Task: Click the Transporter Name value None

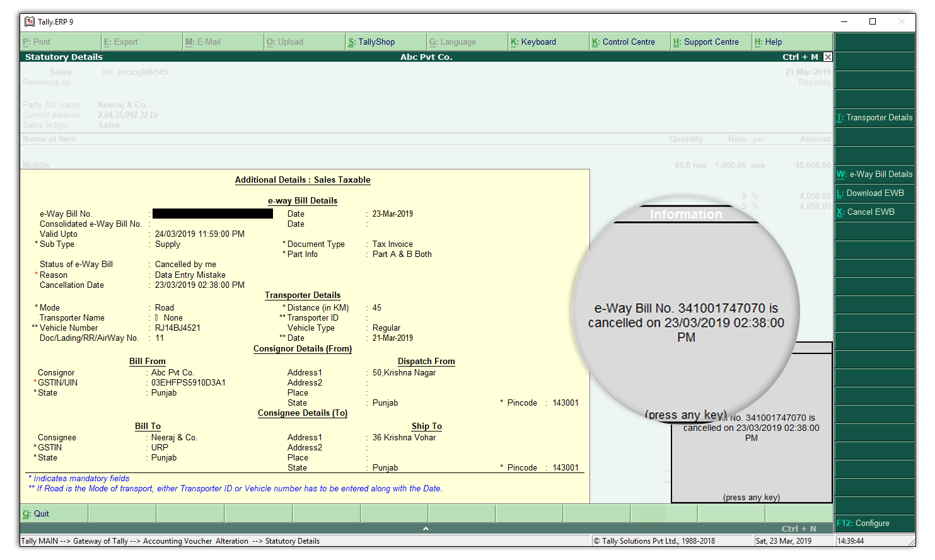Action: click(173, 317)
